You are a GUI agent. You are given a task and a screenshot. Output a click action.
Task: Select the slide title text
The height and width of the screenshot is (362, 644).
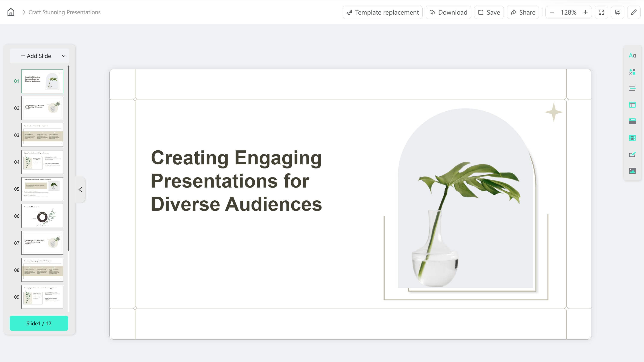[x=236, y=181]
